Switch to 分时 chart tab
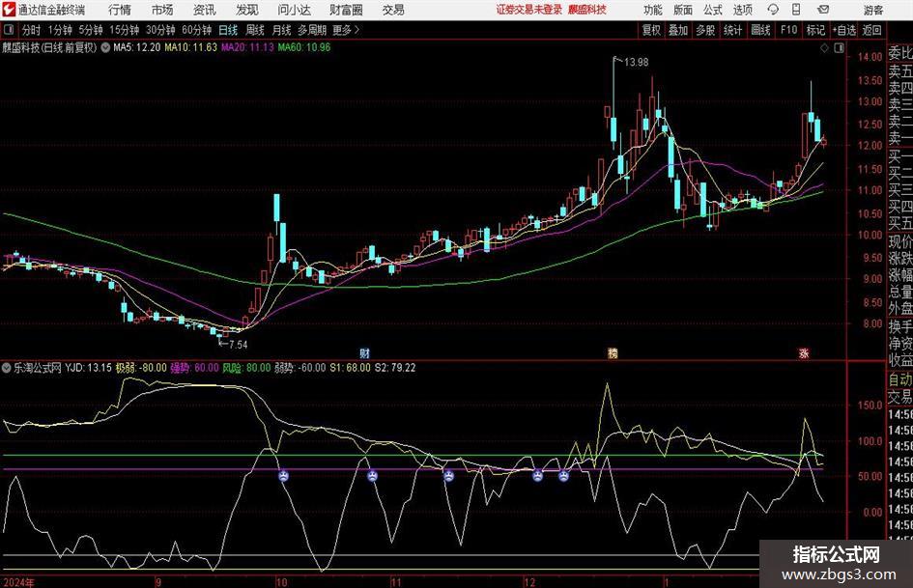The height and width of the screenshot is (588, 913). point(31,30)
